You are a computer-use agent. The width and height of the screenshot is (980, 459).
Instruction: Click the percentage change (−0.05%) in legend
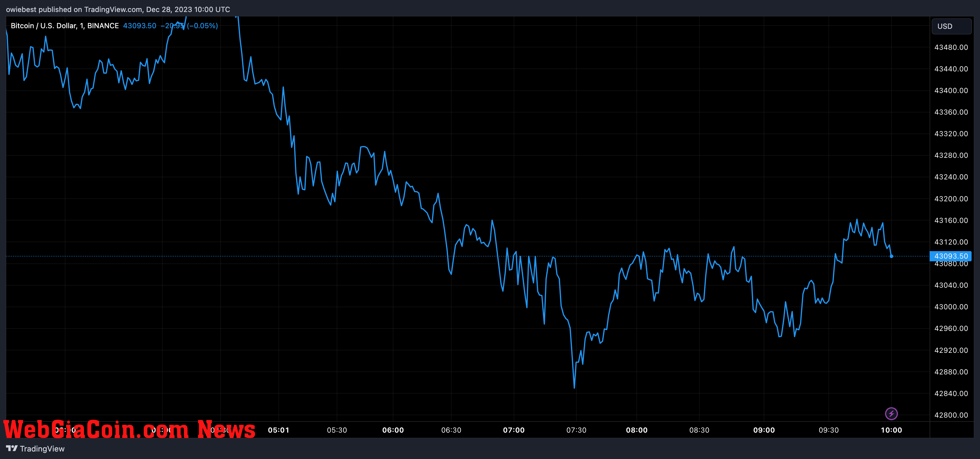pyautogui.click(x=202, y=26)
